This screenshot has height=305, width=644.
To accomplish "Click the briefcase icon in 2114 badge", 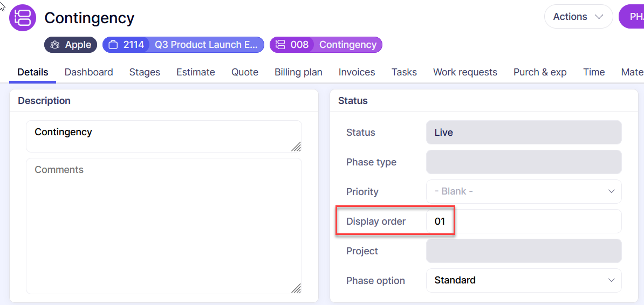I will 113,45.
